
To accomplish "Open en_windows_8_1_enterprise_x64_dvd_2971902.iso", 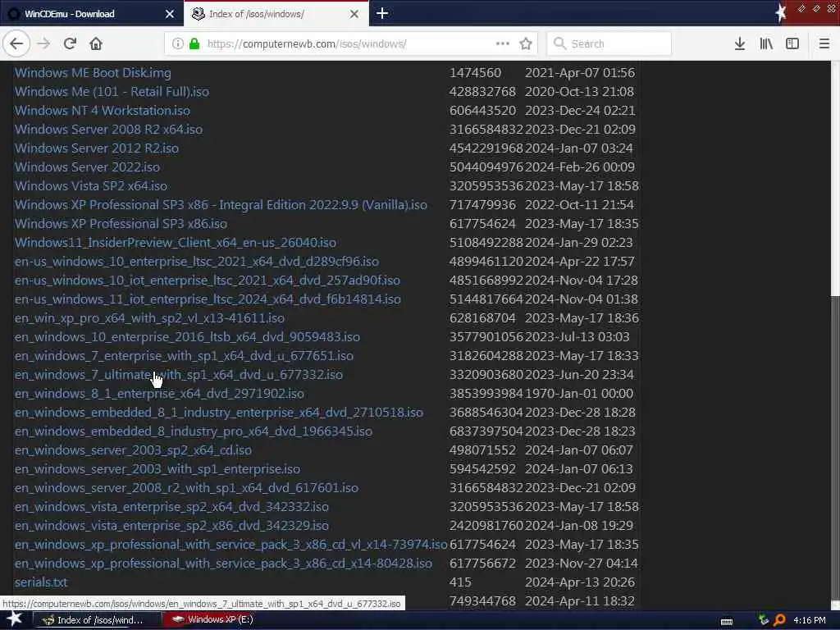I will click(x=159, y=394).
